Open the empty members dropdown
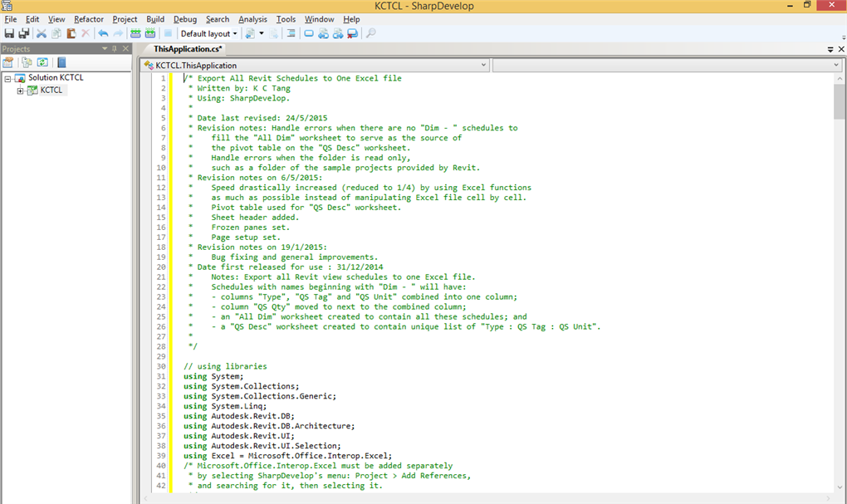 667,66
